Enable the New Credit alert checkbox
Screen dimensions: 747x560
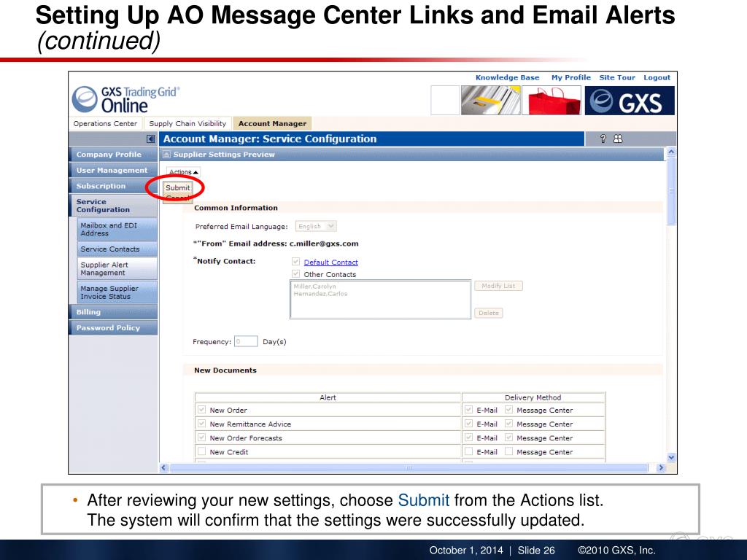point(201,451)
